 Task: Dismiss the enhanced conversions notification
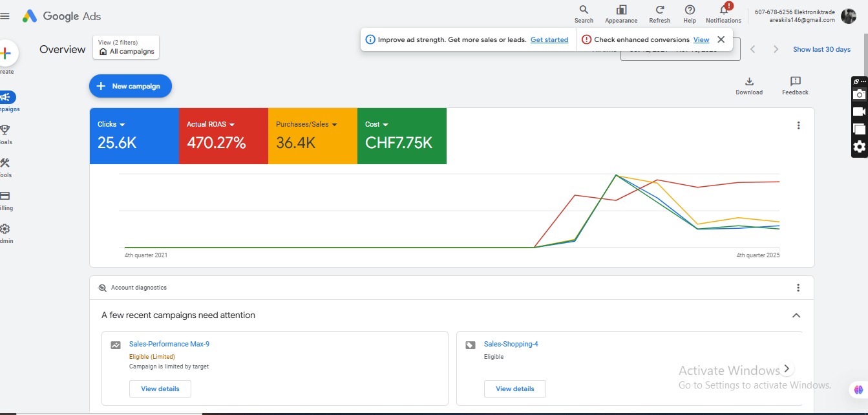[721, 39]
